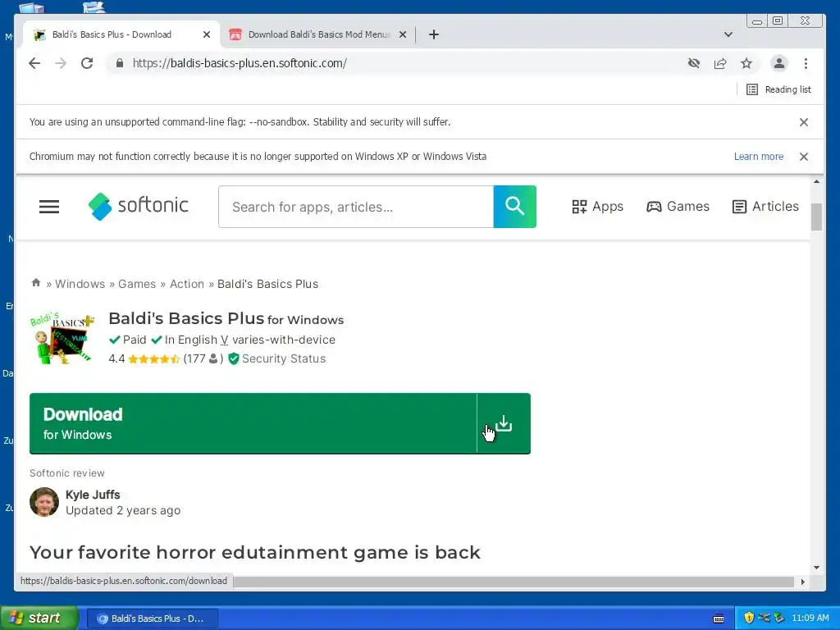
Task: Open the Kyle Juffs author name
Action: pyautogui.click(x=93, y=495)
